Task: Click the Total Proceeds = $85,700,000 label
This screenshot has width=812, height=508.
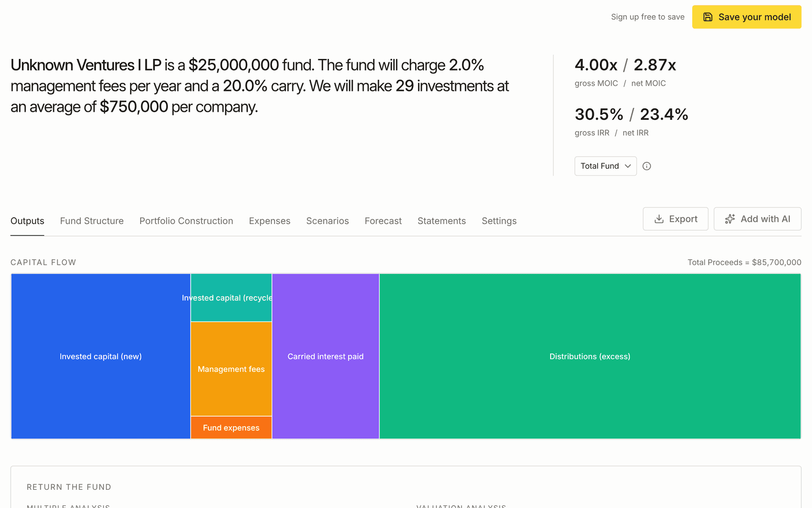Action: 745,262
